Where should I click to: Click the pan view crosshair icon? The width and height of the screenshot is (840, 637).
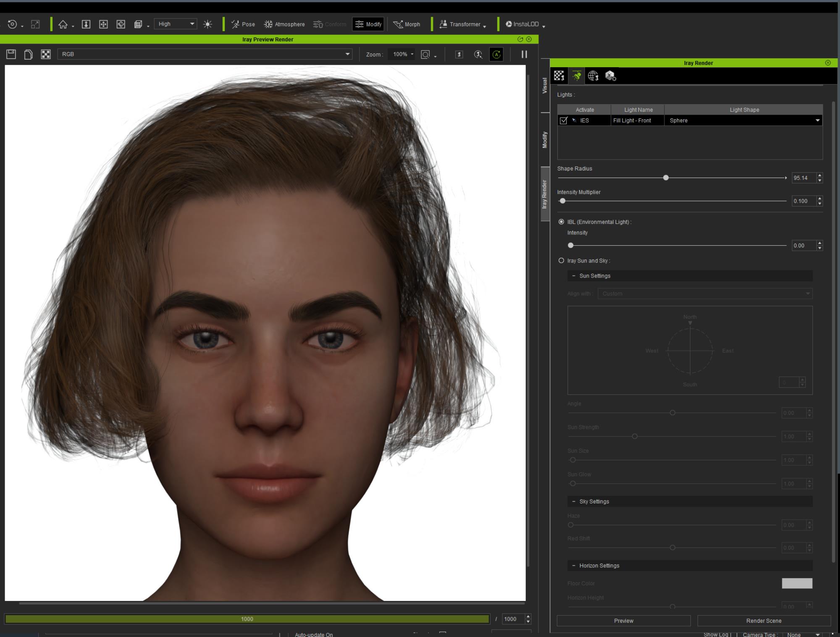(103, 24)
